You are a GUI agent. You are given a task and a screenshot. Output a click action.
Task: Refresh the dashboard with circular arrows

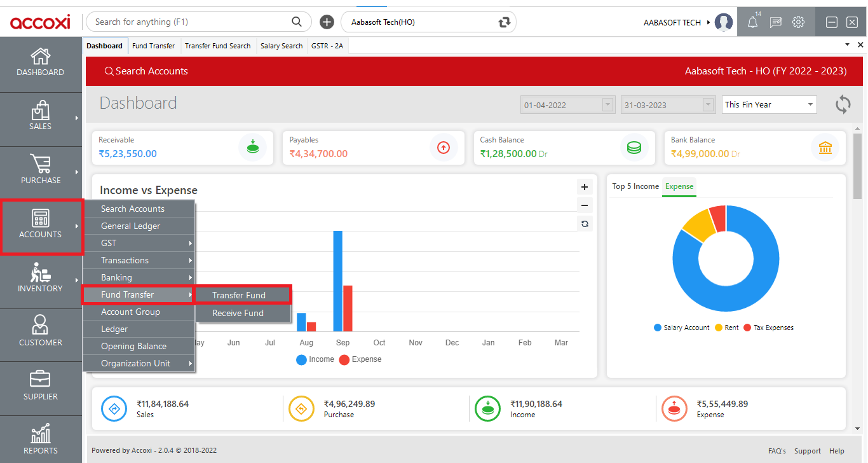point(843,104)
